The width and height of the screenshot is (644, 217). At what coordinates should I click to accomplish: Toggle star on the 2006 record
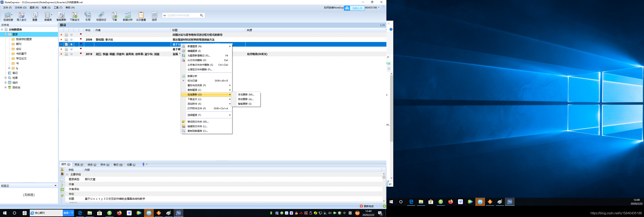71,39
